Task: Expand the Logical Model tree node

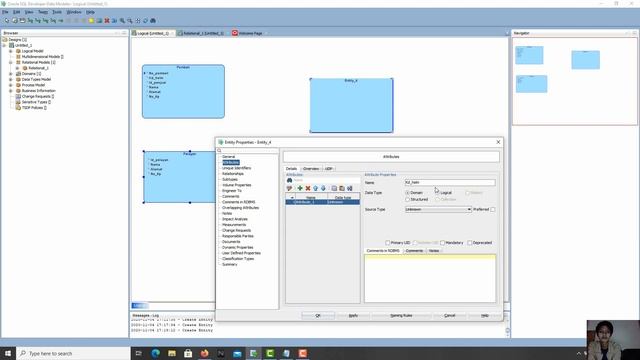Action: (x=11, y=51)
